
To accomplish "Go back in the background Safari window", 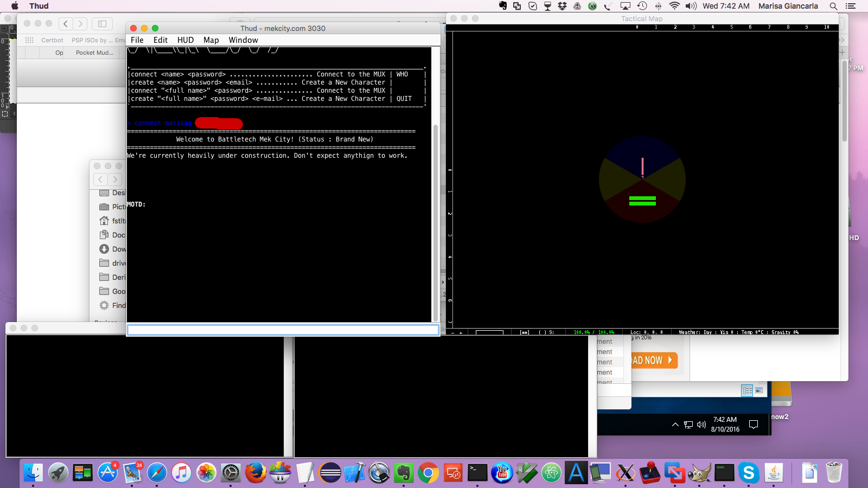I will point(66,24).
